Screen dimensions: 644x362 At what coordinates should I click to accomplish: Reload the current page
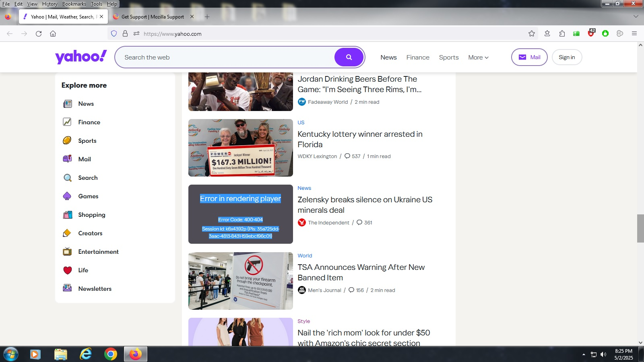(39, 34)
